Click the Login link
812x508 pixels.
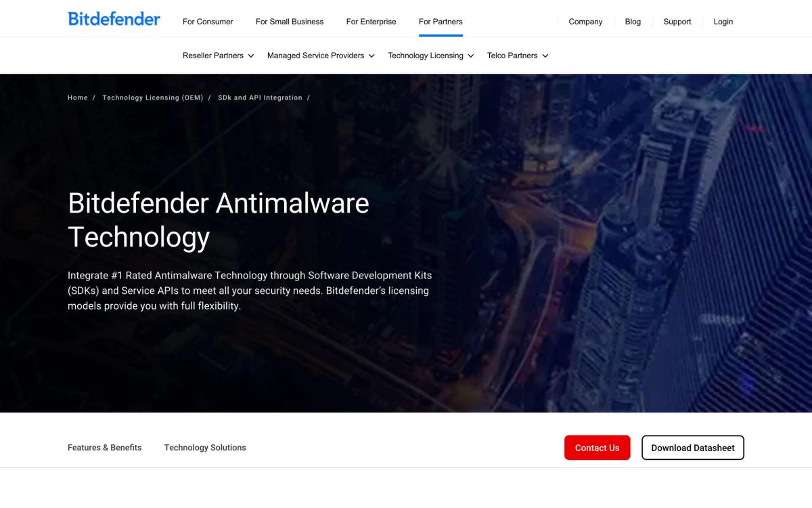coord(723,22)
